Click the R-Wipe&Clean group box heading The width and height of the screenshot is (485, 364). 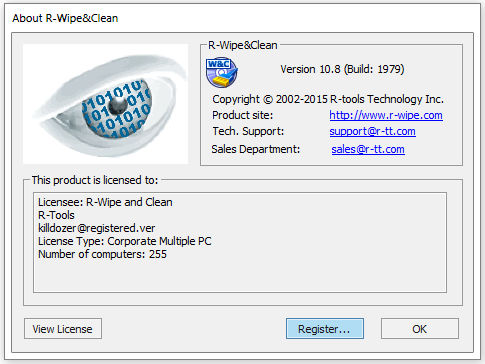243,45
